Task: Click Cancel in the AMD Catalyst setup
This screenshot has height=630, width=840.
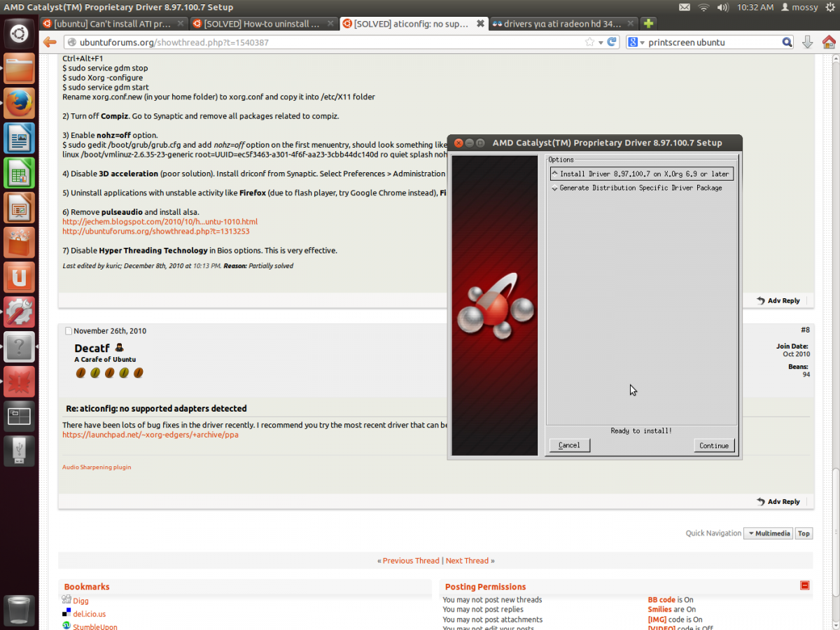Action: coord(570,445)
